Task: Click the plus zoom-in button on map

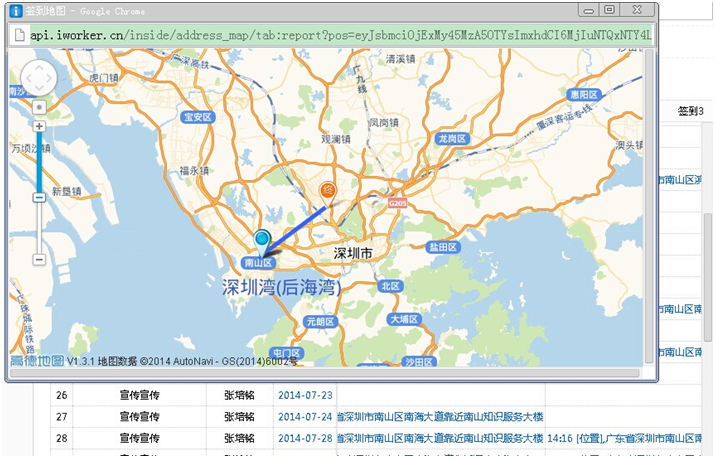Action: click(39, 126)
